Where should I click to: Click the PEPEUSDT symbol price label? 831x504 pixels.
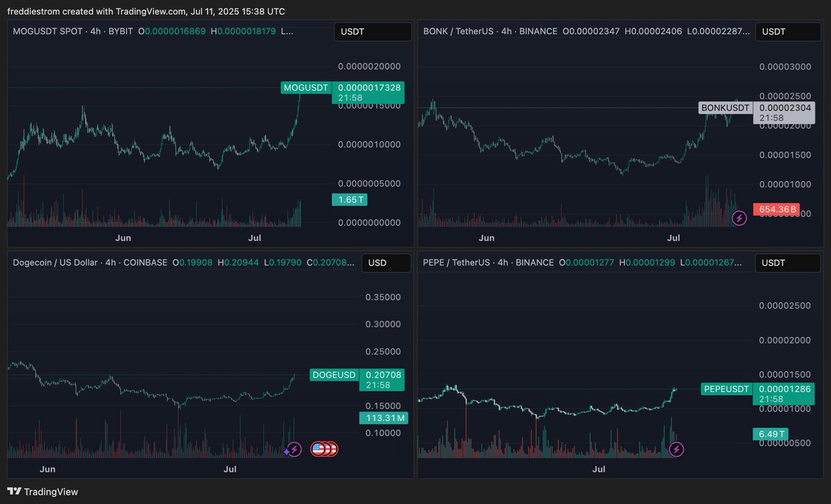[726, 389]
